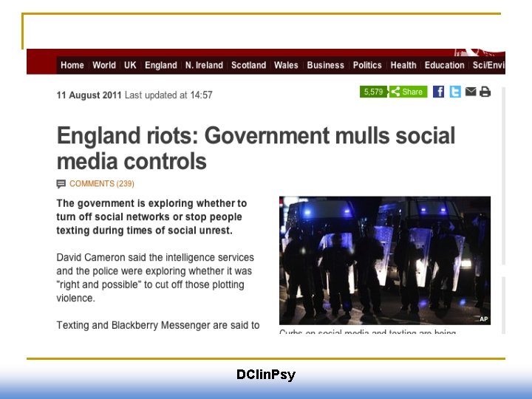Click the riot police photo

(385, 260)
